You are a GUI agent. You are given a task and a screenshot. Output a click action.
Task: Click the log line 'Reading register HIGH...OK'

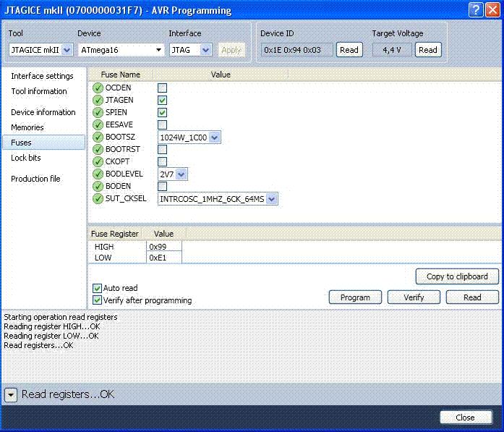52,326
